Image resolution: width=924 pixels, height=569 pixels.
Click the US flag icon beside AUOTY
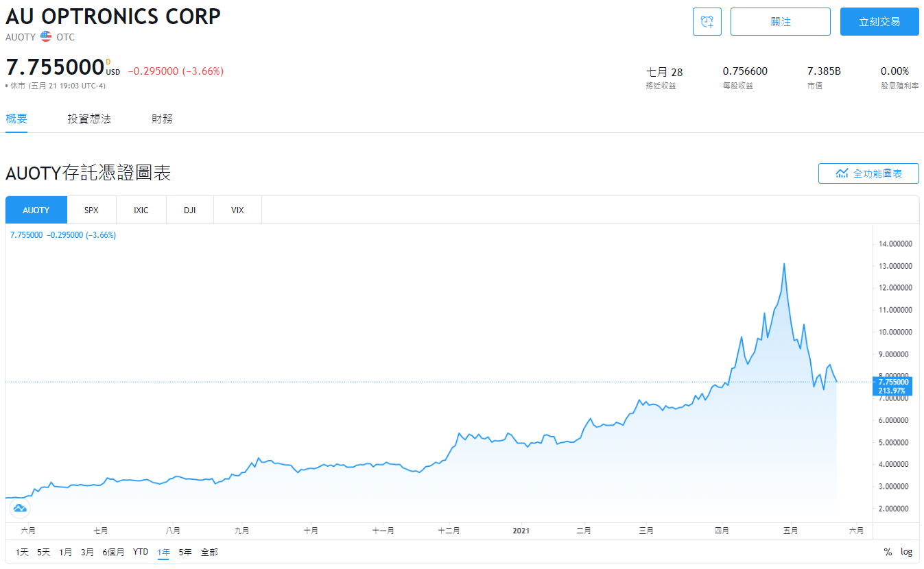[46, 37]
